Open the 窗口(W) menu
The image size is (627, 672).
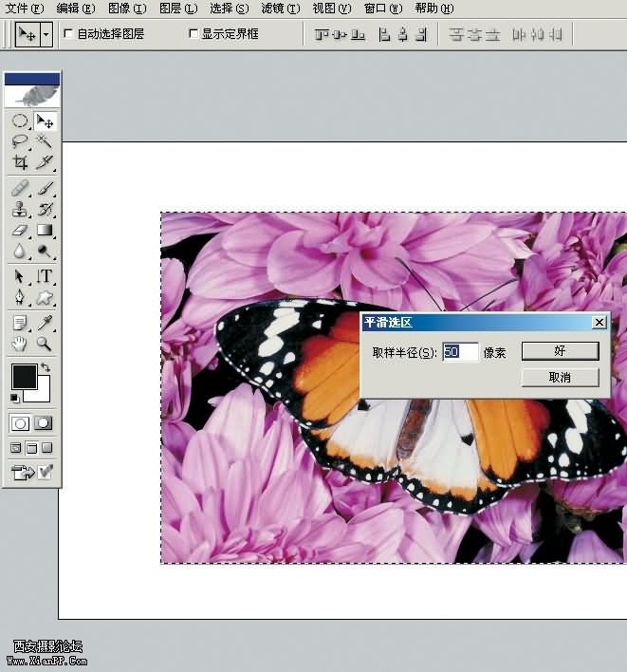(383, 9)
